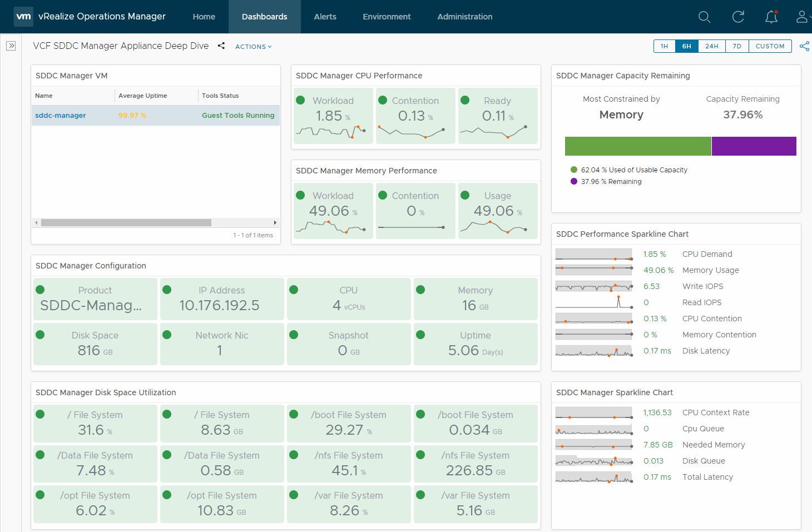Click the purple remaining capacity bar

(754, 146)
